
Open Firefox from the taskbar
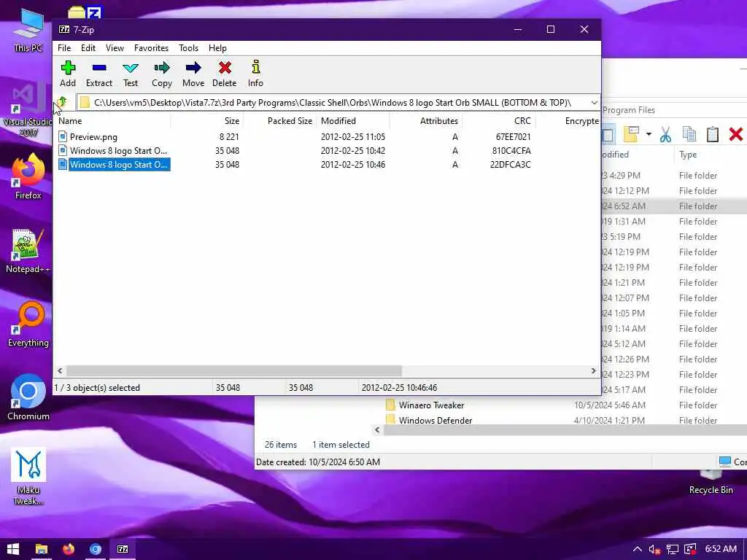click(69, 549)
